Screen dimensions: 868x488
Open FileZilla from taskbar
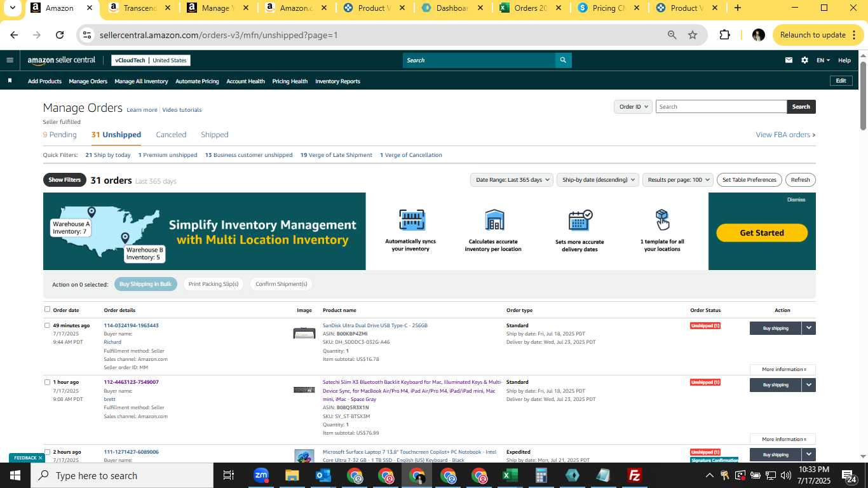coord(634,475)
